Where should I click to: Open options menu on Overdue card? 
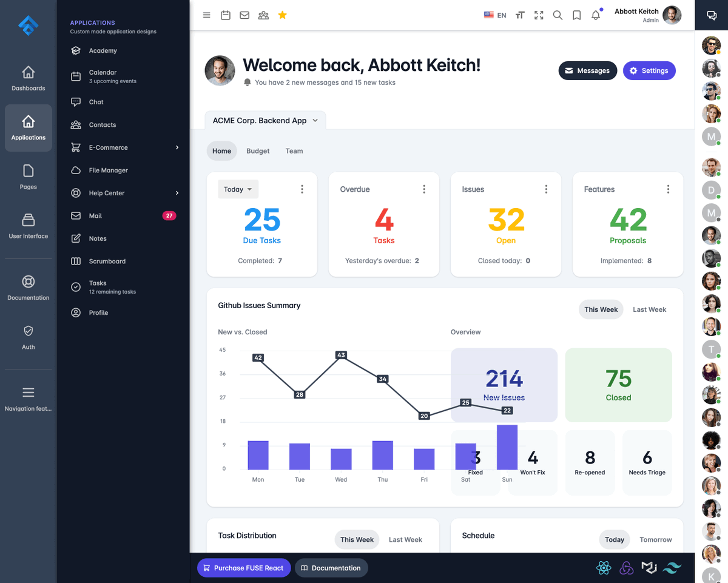[x=424, y=189]
